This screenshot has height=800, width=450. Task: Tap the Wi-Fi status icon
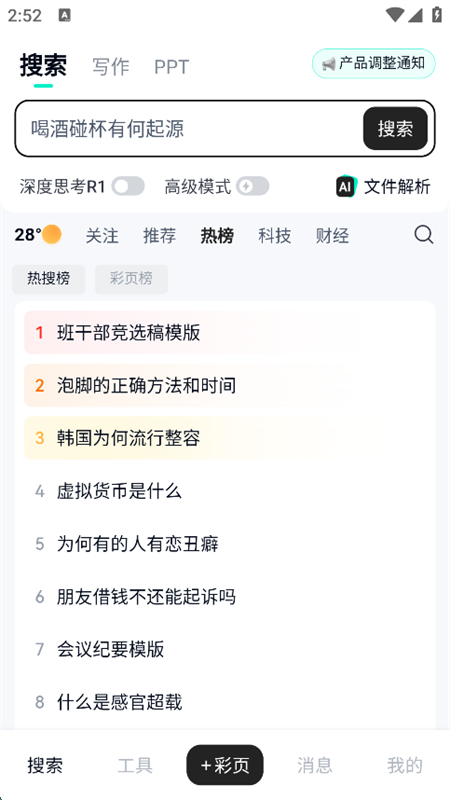point(394,15)
